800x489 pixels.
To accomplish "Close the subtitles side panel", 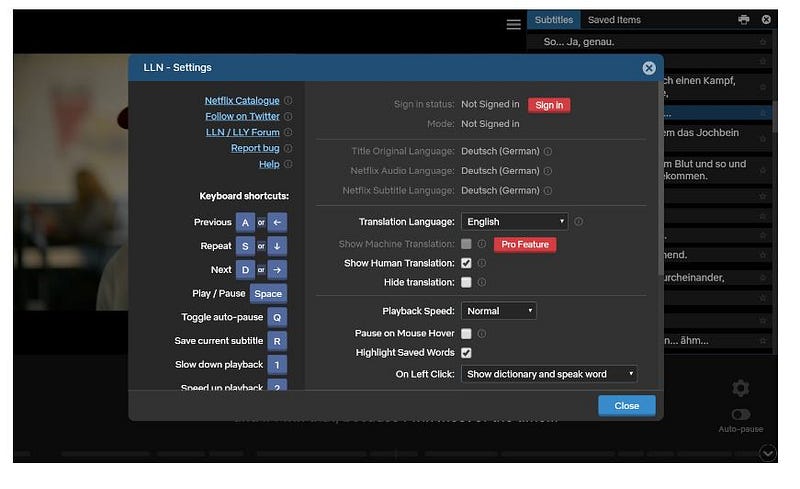I will [766, 19].
